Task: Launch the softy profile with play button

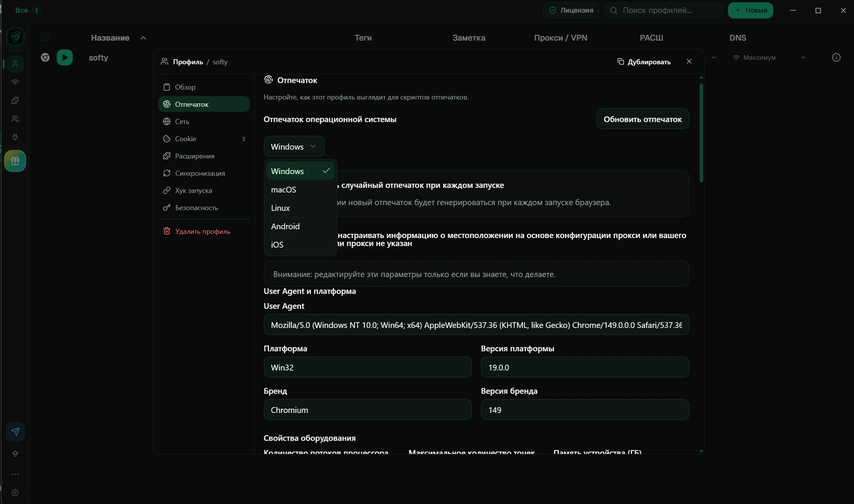Action: tap(65, 57)
